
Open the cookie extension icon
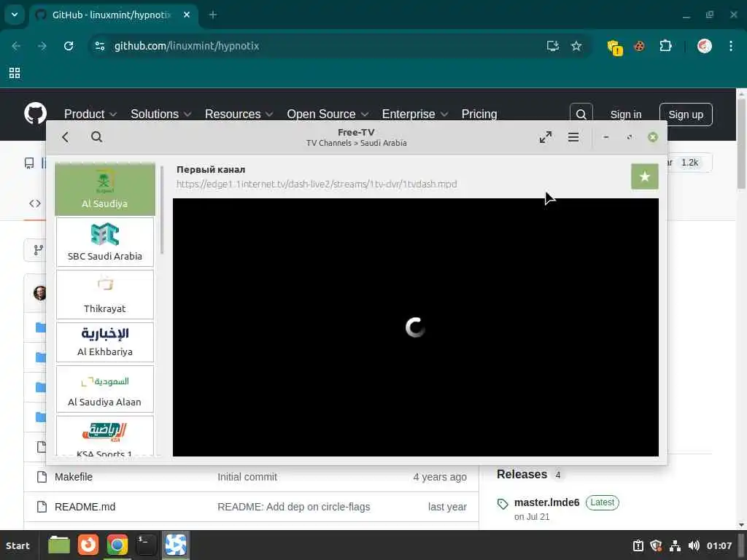point(639,46)
